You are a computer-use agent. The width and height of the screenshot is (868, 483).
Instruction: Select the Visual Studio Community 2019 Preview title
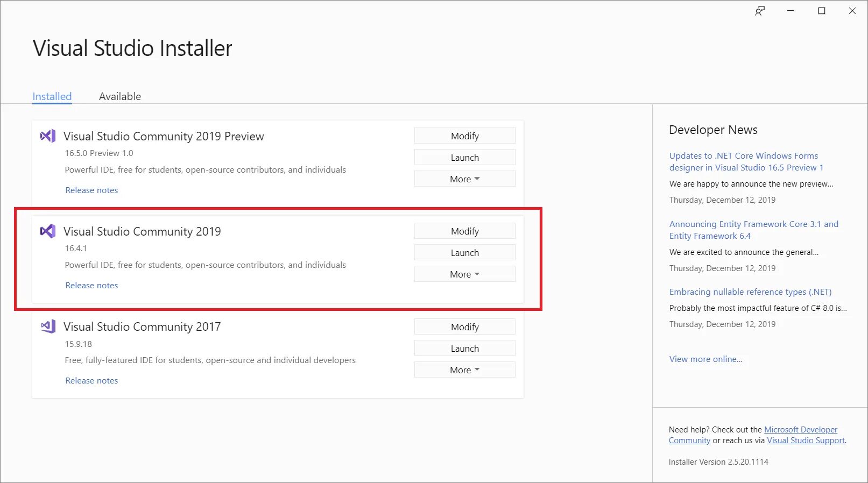pyautogui.click(x=164, y=136)
